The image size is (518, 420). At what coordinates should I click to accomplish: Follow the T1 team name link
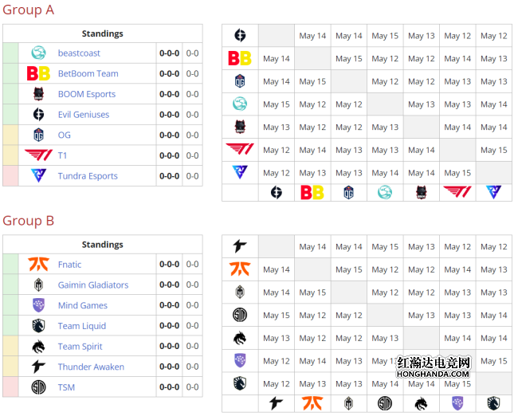pos(62,155)
